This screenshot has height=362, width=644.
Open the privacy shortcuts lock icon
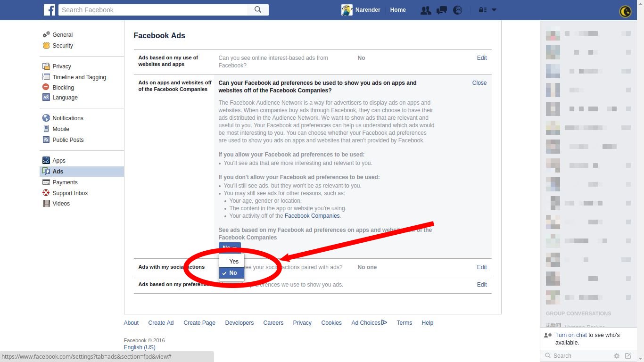[x=482, y=10]
